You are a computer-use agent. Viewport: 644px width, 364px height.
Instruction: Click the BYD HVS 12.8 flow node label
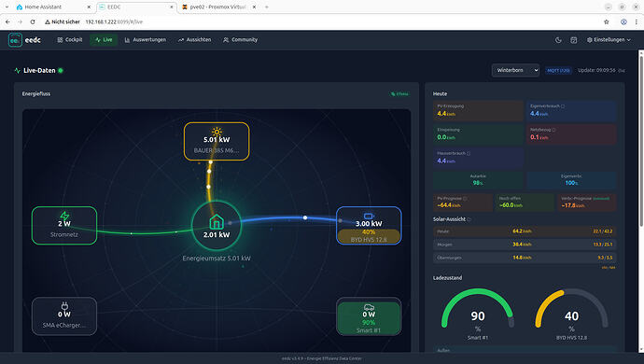[369, 240]
